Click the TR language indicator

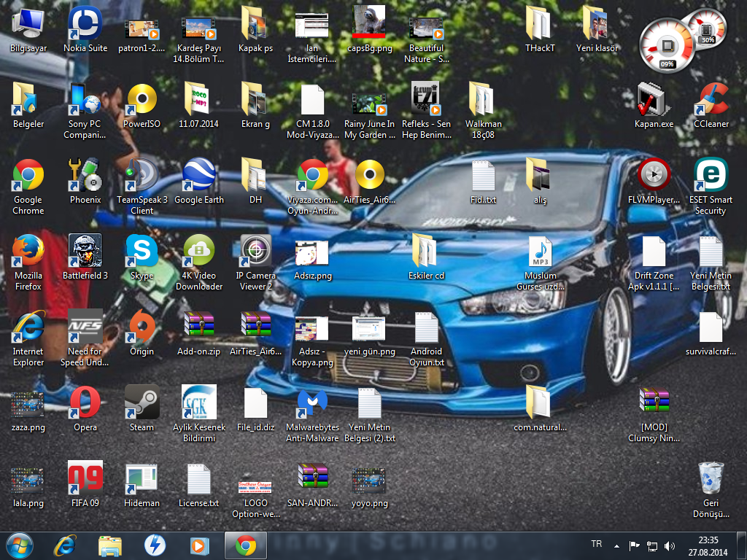597,544
